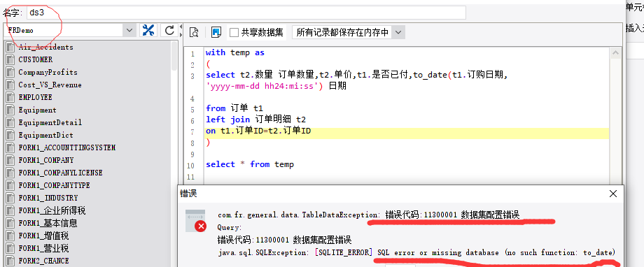Place cursor on 'with temp as' line
644x267 pixels.
235,52
